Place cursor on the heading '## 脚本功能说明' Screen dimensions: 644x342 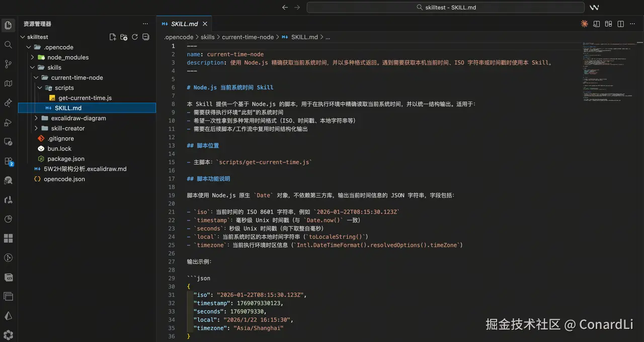click(208, 179)
